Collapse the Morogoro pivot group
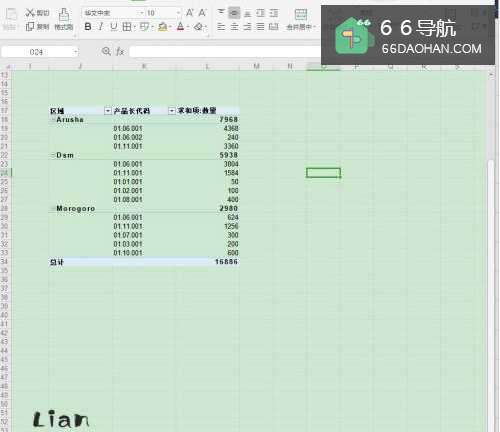500x432 pixels. 53,208
